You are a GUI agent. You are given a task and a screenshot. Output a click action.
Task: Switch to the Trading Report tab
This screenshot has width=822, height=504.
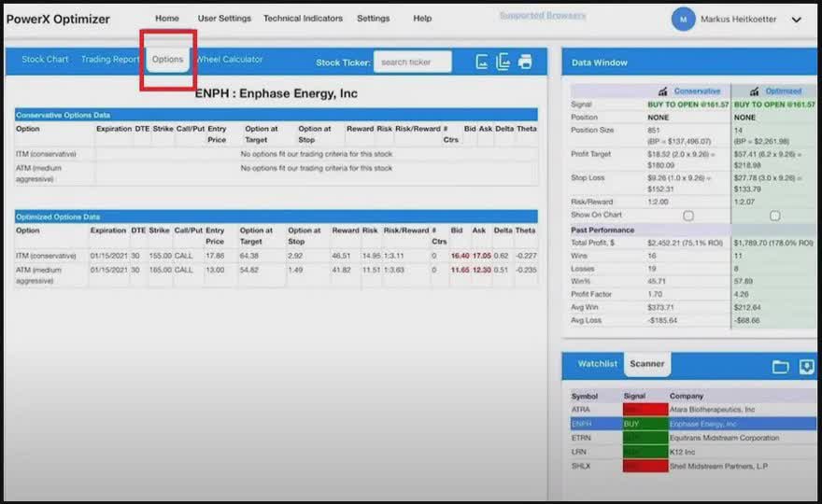point(110,59)
